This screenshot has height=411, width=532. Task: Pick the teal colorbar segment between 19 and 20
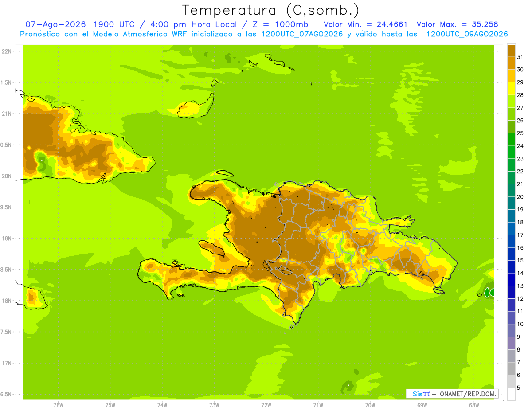click(x=511, y=203)
